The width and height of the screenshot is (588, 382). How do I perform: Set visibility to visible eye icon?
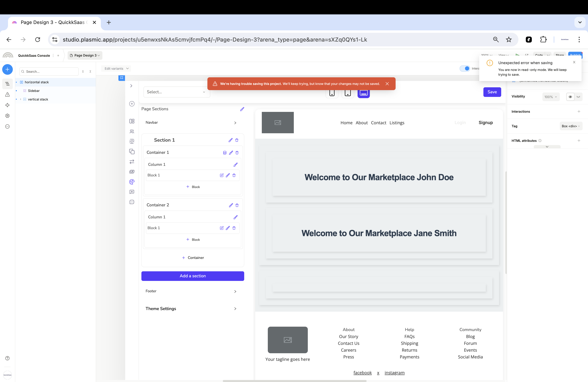tap(570, 97)
